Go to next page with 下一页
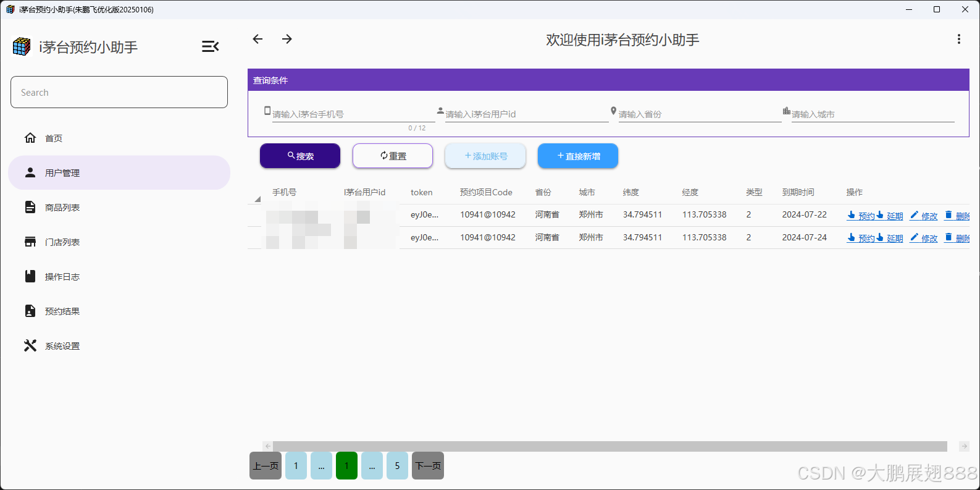This screenshot has width=980, height=490. click(428, 465)
